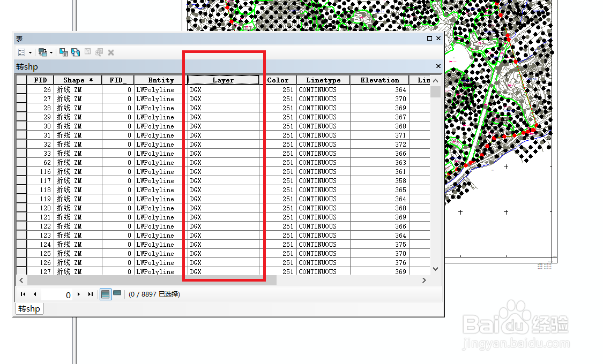Toggle the Table Options dropdown arrow

point(29,52)
